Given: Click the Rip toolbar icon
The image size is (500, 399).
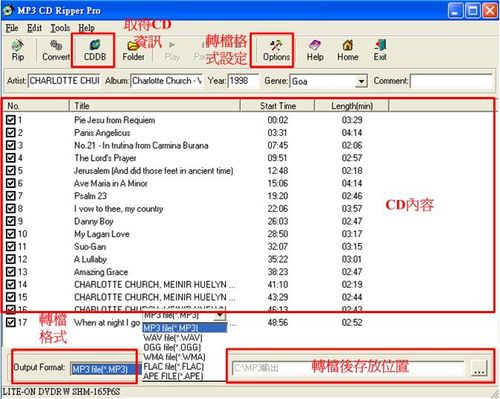Looking at the screenshot, I should 18,50.
